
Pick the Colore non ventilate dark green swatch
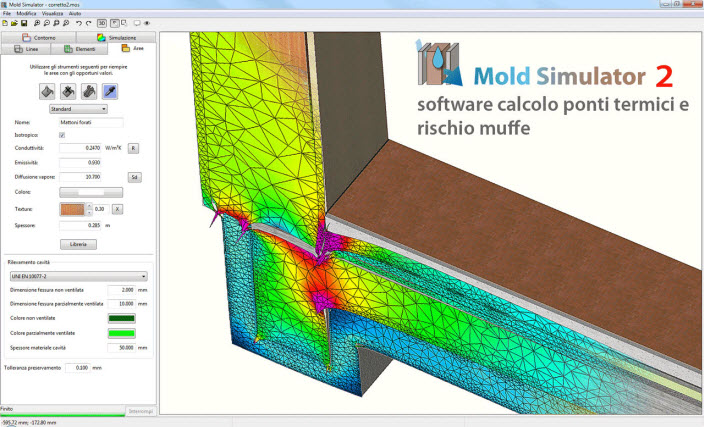point(122,318)
